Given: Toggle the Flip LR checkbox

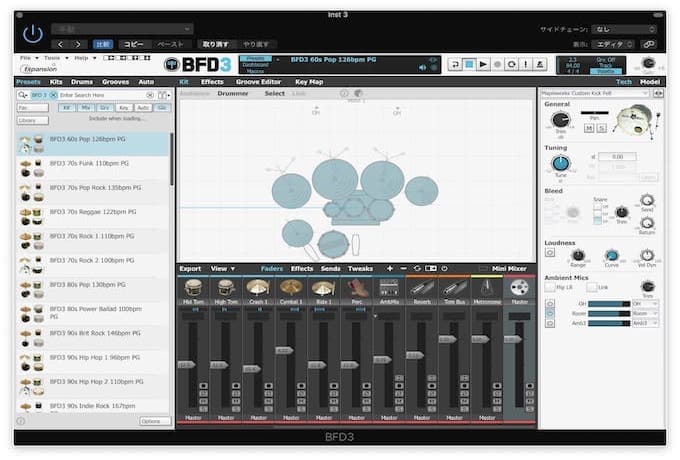Looking at the screenshot, I should coord(549,287).
